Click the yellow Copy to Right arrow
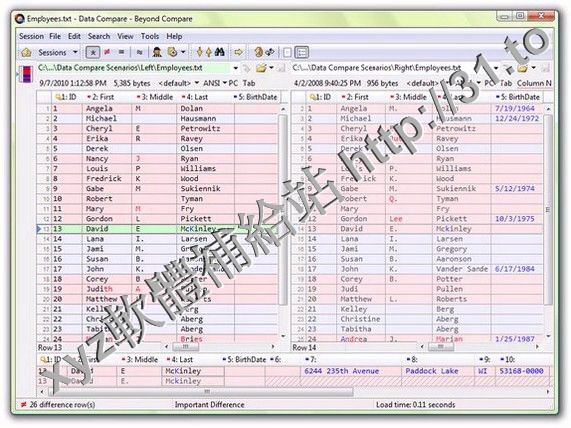Screen dimensions: 571x428 [x=238, y=52]
